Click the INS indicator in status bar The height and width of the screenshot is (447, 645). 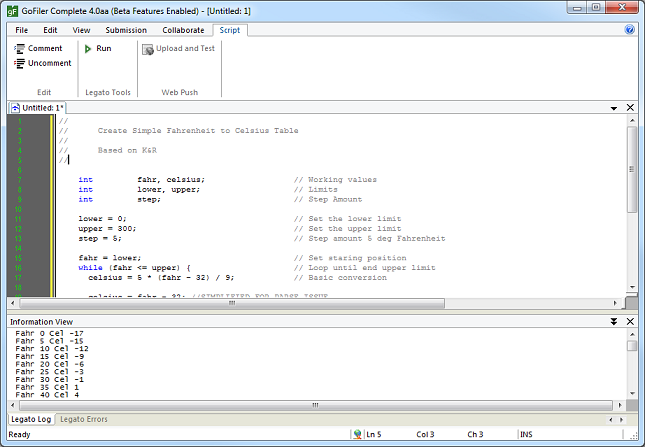(x=526, y=434)
